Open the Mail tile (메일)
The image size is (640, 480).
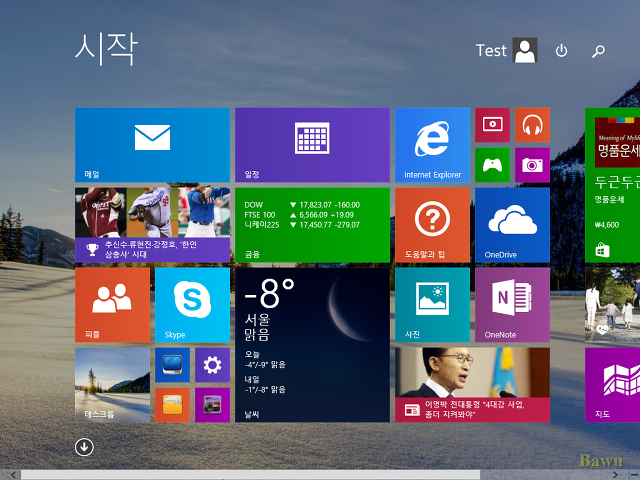(152, 145)
